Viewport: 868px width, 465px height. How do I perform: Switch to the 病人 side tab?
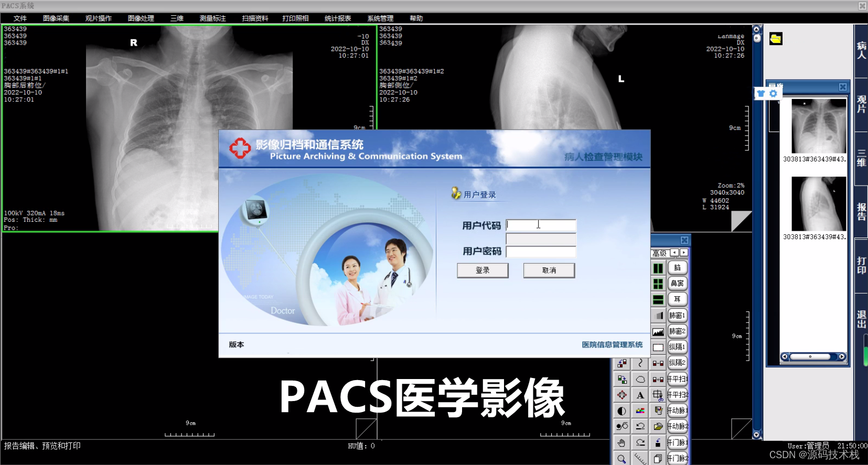(x=861, y=50)
